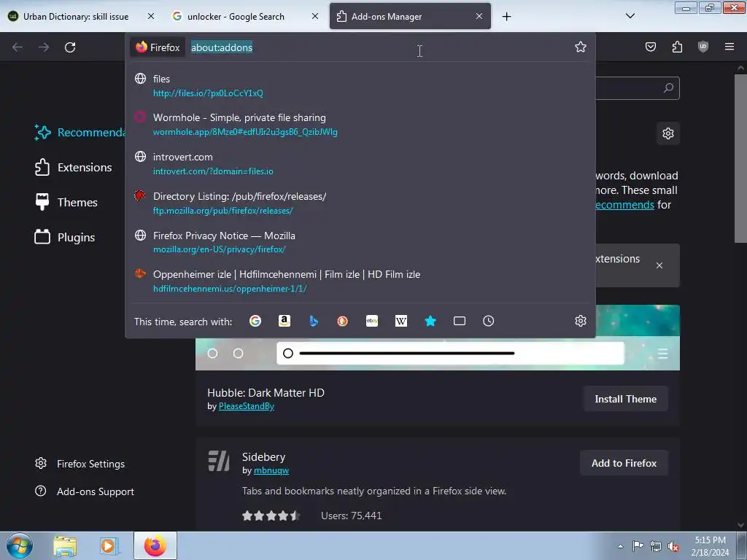Go back one page

[x=18, y=47]
